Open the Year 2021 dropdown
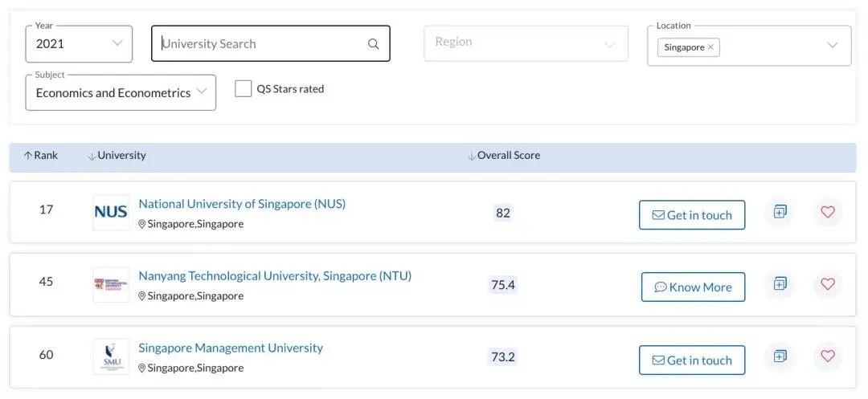Image resolution: width=868 pixels, height=399 pixels. [x=79, y=43]
